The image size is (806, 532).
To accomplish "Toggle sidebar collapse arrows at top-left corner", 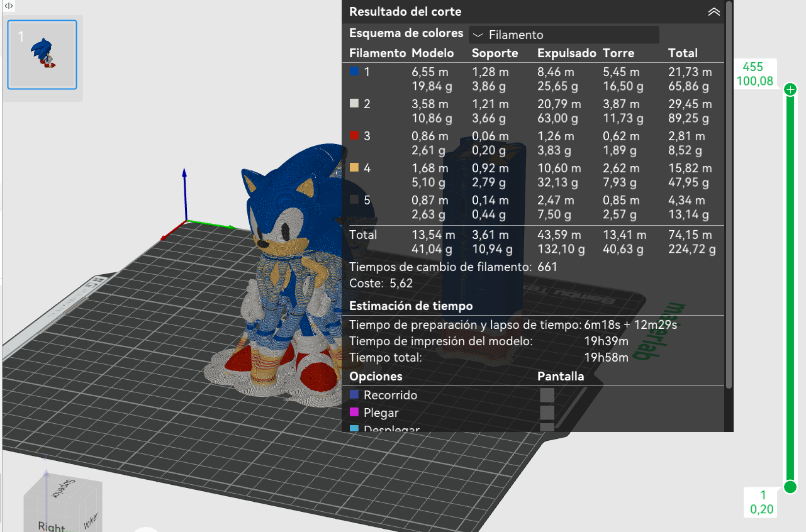I will (x=9, y=5).
